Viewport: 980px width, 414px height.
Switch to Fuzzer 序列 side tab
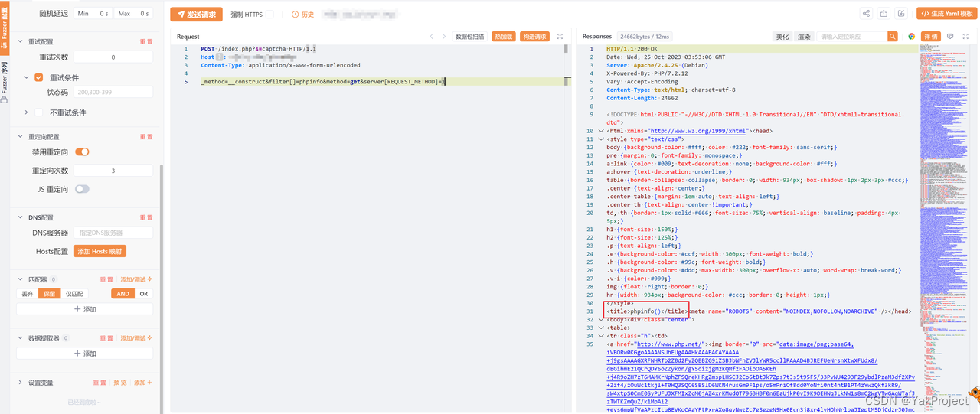4,83
